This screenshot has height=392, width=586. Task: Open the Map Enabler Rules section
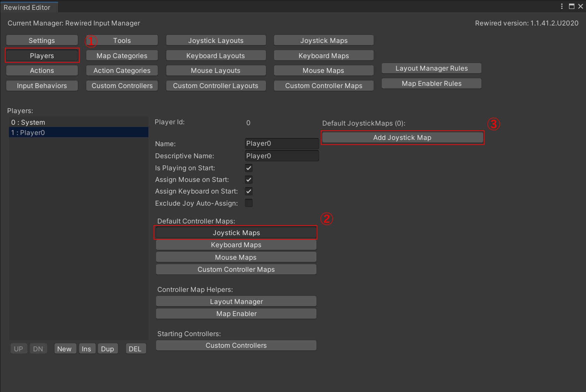tap(431, 83)
